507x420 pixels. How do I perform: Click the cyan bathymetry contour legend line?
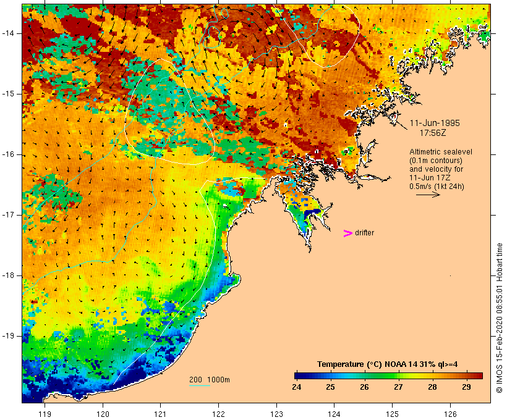click(x=200, y=385)
